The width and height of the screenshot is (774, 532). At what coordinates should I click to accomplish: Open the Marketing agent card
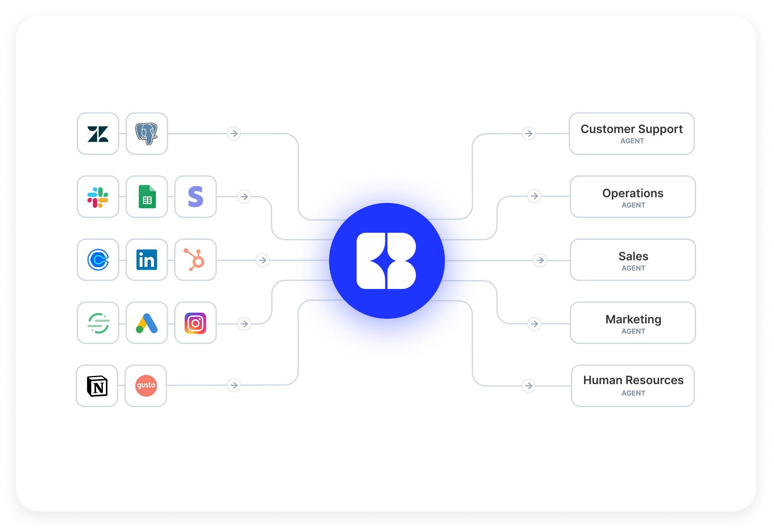pyautogui.click(x=633, y=323)
